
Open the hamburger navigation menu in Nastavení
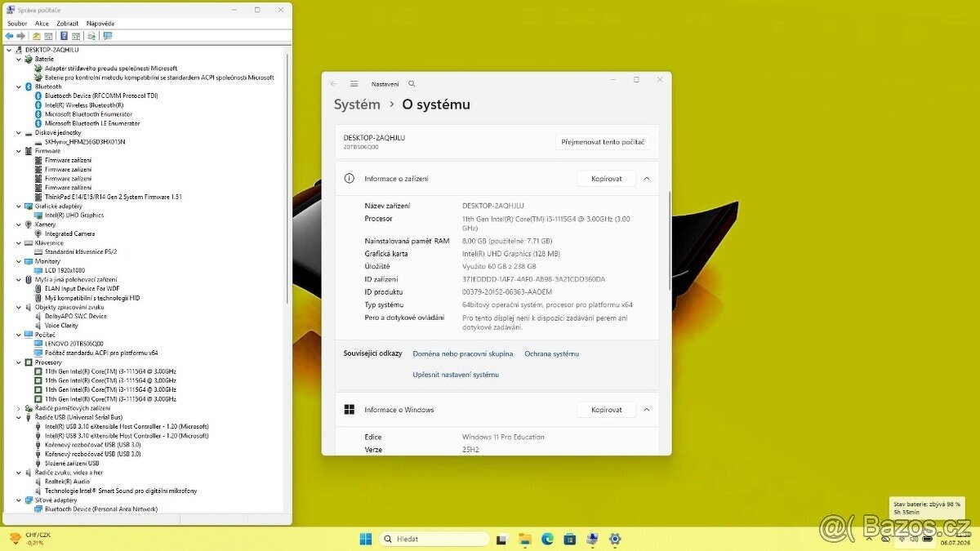coord(354,83)
